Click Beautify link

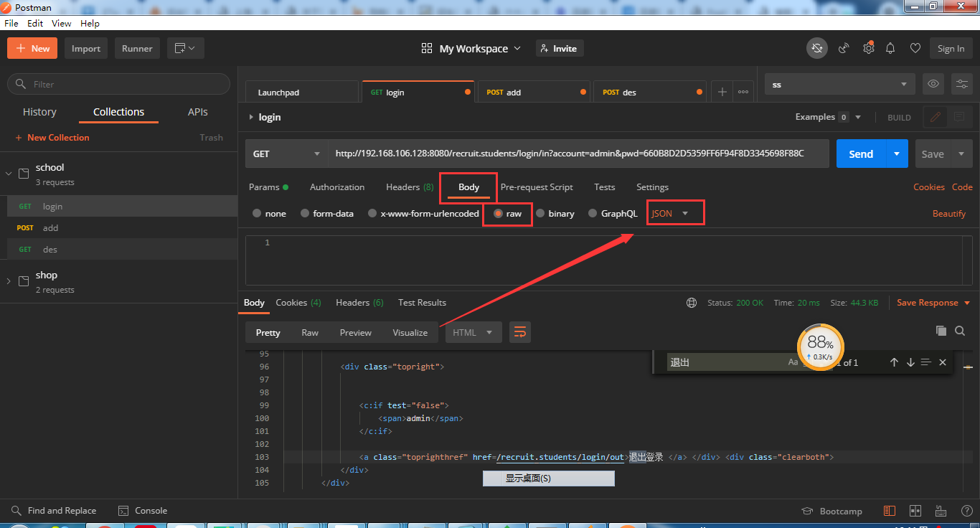(x=949, y=214)
